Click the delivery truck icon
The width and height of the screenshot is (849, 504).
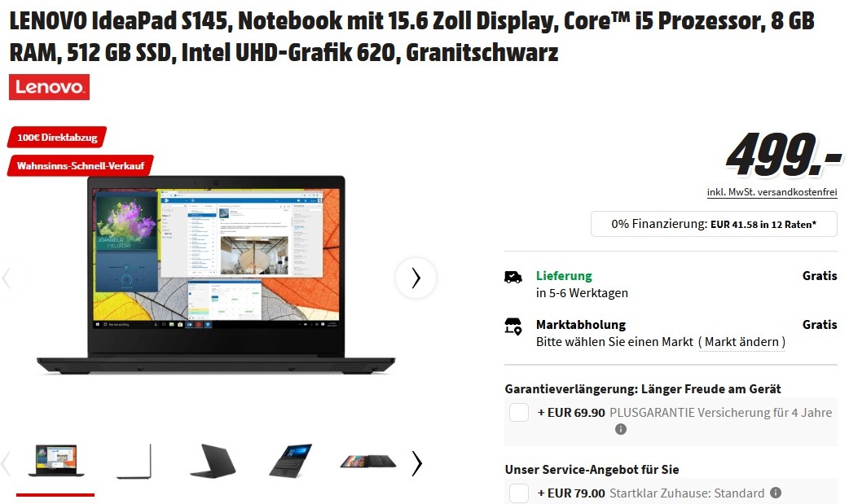(x=512, y=277)
